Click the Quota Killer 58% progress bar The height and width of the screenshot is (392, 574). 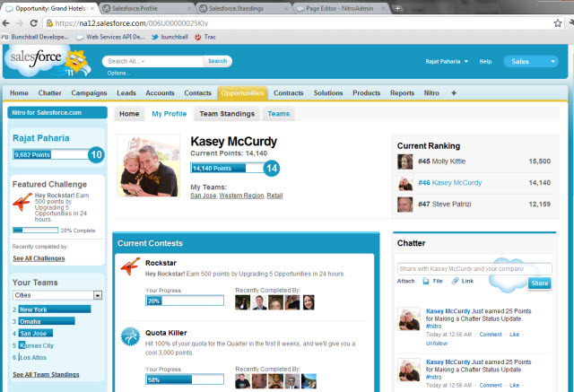tap(185, 379)
